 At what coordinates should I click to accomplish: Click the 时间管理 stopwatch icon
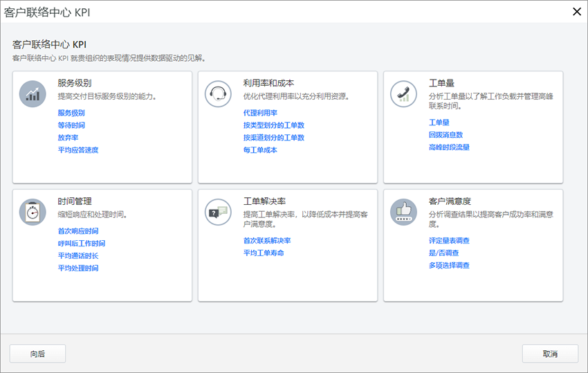(33, 212)
